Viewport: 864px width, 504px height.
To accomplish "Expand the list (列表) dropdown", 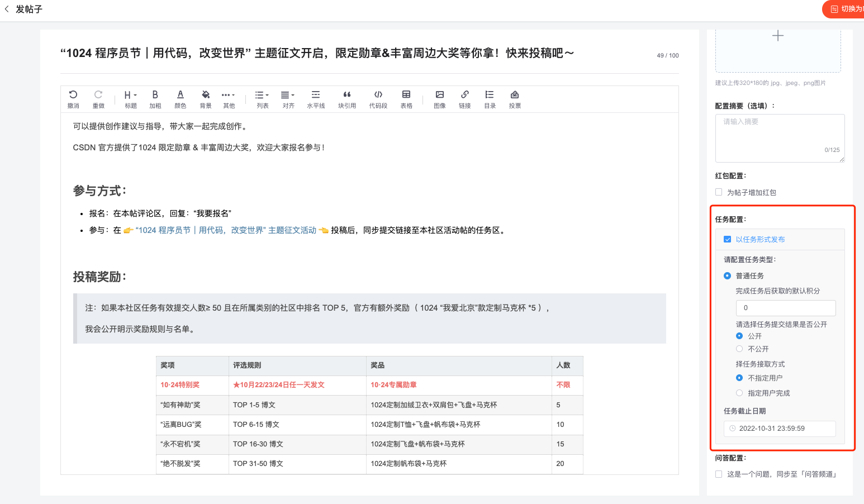I will (262, 98).
